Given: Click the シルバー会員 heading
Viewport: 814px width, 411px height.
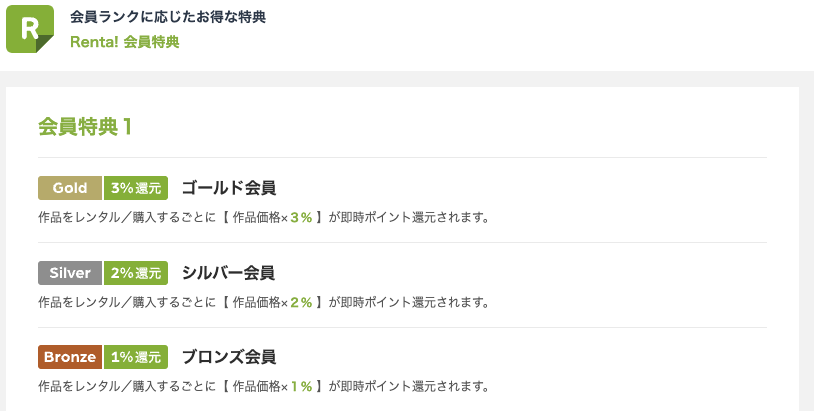Looking at the screenshot, I should (x=228, y=273).
